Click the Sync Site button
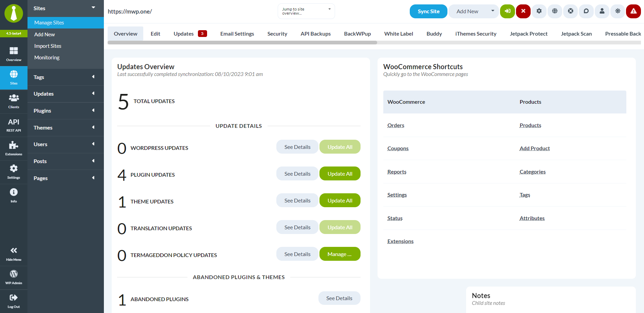This screenshot has height=313, width=644. tap(428, 11)
